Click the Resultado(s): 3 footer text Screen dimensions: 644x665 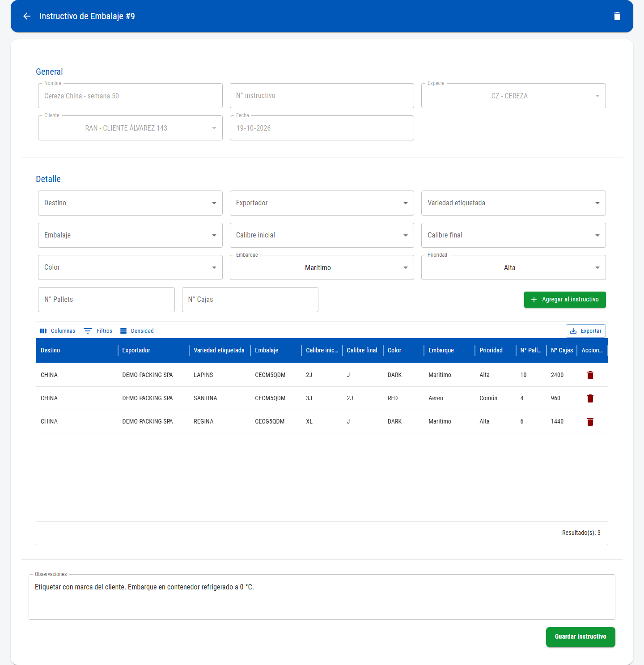(581, 533)
